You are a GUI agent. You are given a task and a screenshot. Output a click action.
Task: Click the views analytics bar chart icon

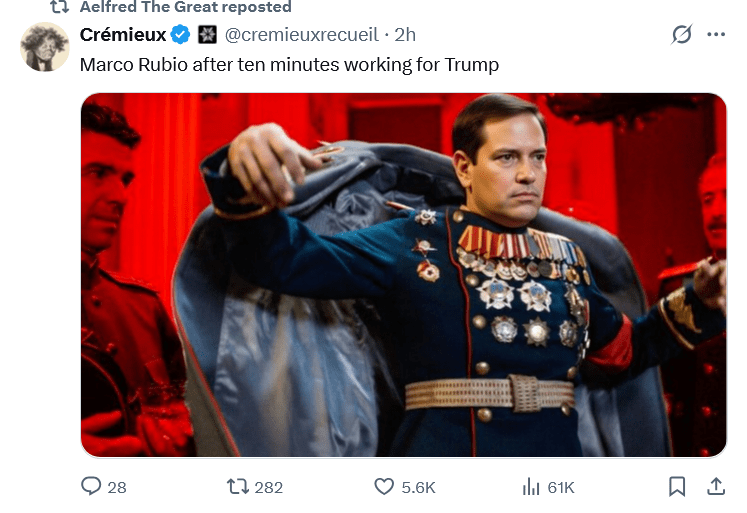coord(531,486)
